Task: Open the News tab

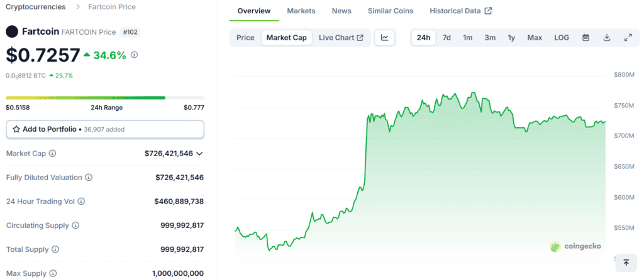Action: 341,11
